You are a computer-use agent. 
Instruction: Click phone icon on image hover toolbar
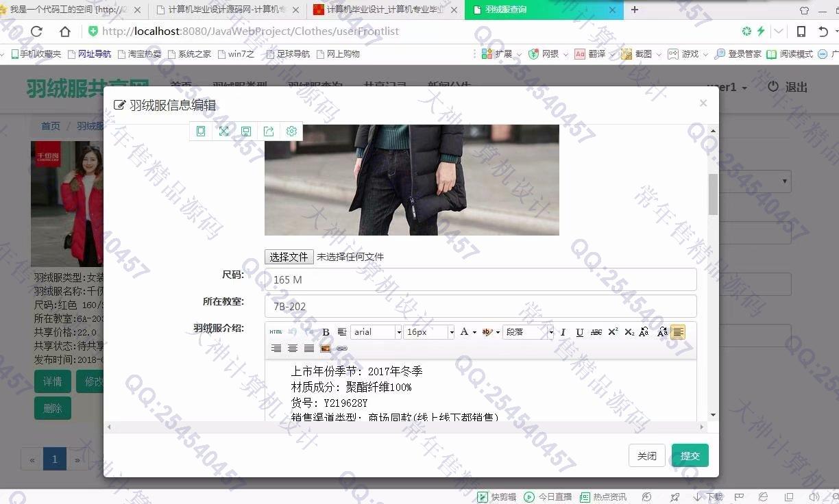coord(201,131)
